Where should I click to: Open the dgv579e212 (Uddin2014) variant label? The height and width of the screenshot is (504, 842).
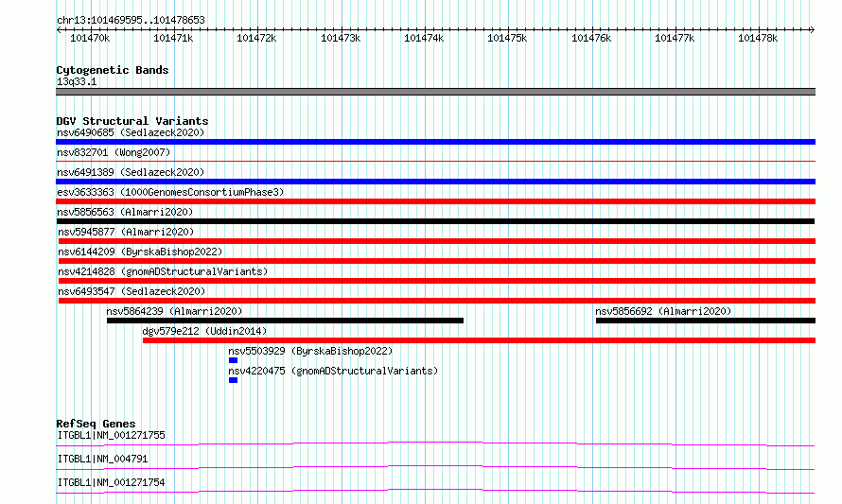204,331
